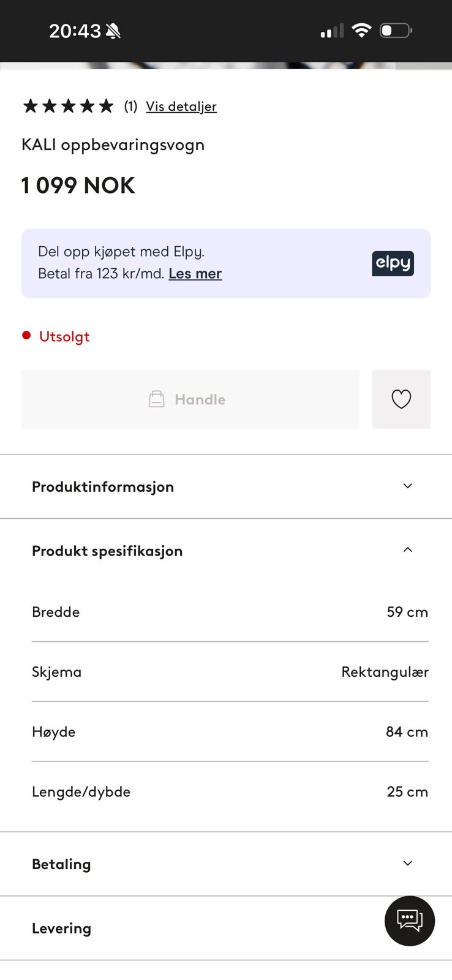Expand the Betaling chevron
This screenshot has height=980, width=452.
click(407, 863)
